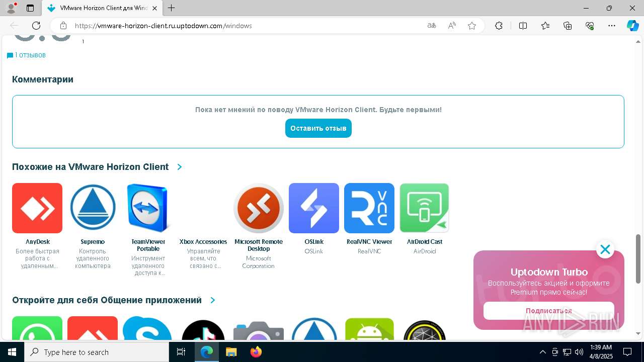
Task: Open Edge Settings and more menu
Action: pyautogui.click(x=612, y=26)
